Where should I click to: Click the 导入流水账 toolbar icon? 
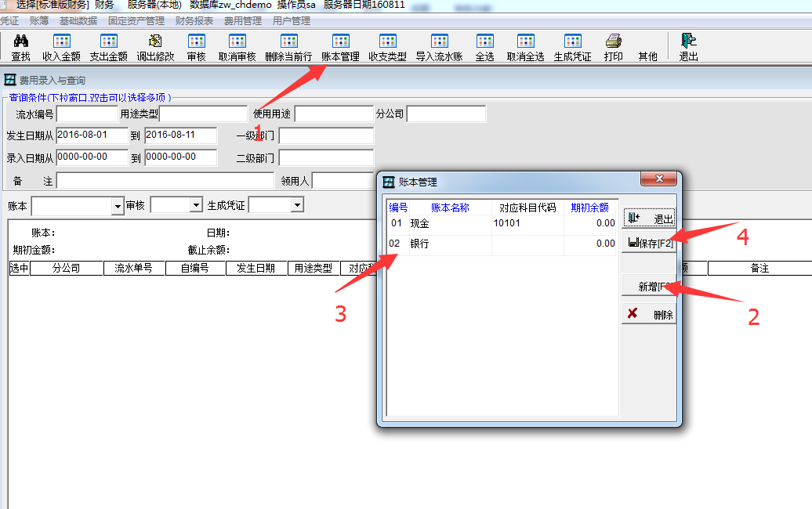coord(439,47)
